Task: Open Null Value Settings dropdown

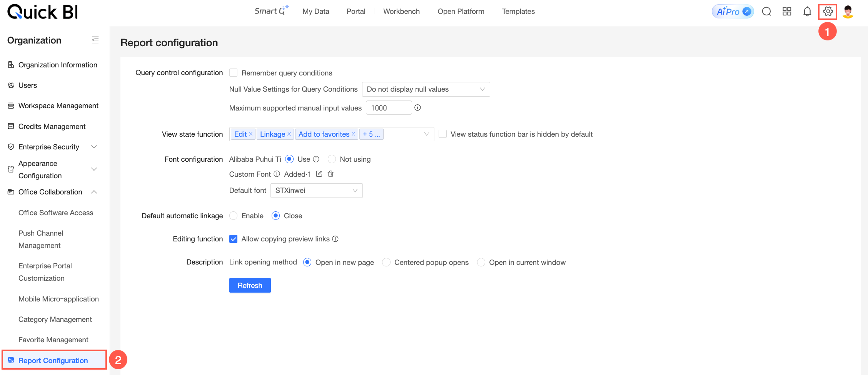Action: pos(426,89)
